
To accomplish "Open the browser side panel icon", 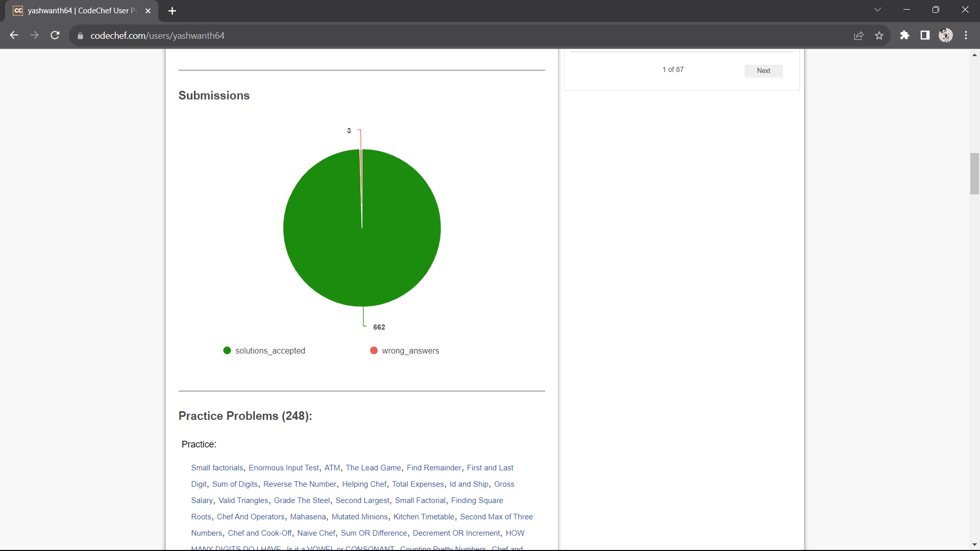I will click(925, 35).
